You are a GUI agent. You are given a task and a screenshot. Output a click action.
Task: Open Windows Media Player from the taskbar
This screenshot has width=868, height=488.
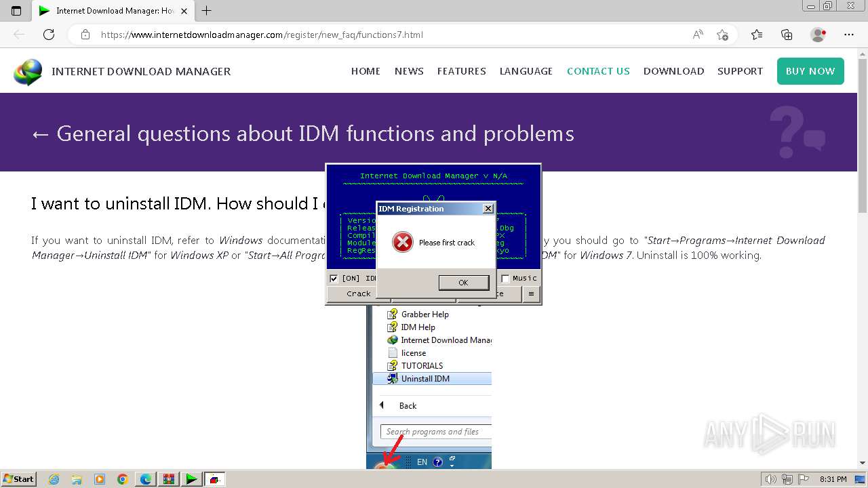(100, 479)
